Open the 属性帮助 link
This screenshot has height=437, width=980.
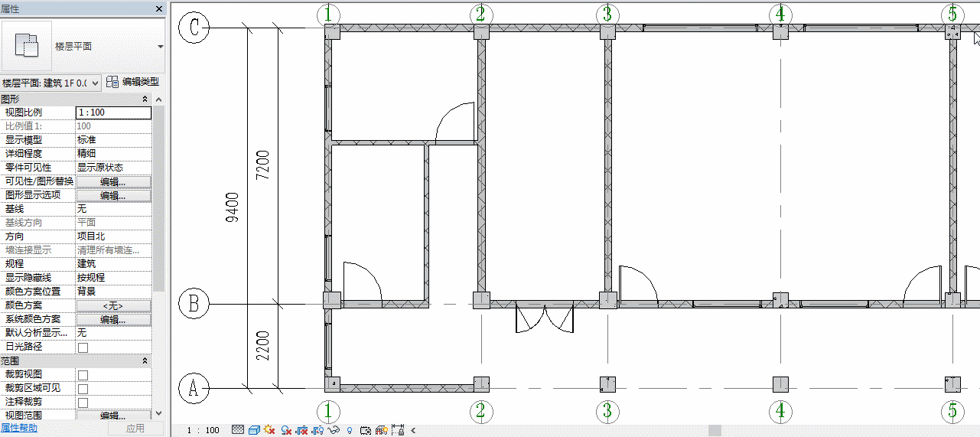coord(18,429)
